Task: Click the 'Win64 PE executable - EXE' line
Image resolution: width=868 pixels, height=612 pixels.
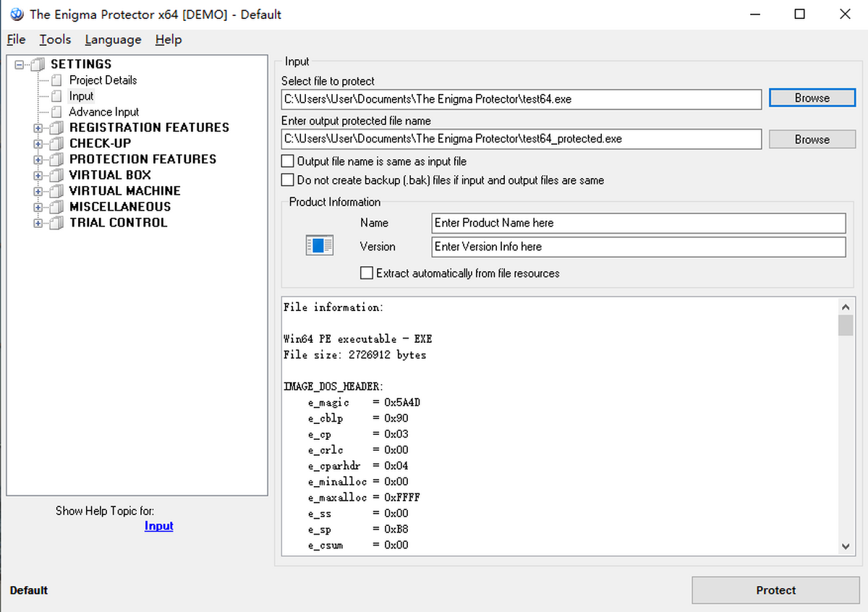Action: 357,339
